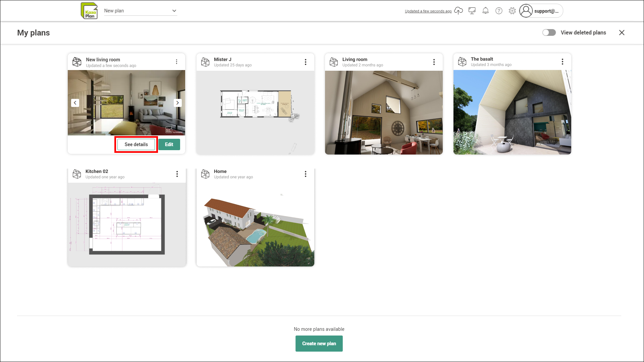Open The basalt options menu
This screenshot has width=644, height=362.
(562, 62)
